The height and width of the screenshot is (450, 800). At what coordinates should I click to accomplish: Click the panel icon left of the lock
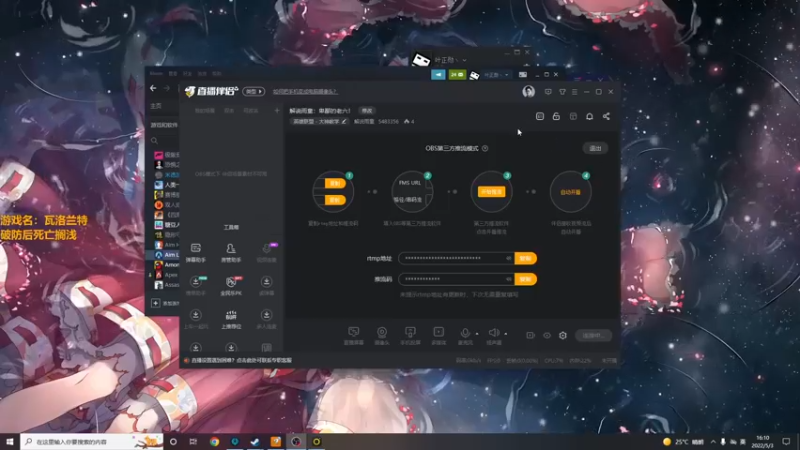(540, 116)
